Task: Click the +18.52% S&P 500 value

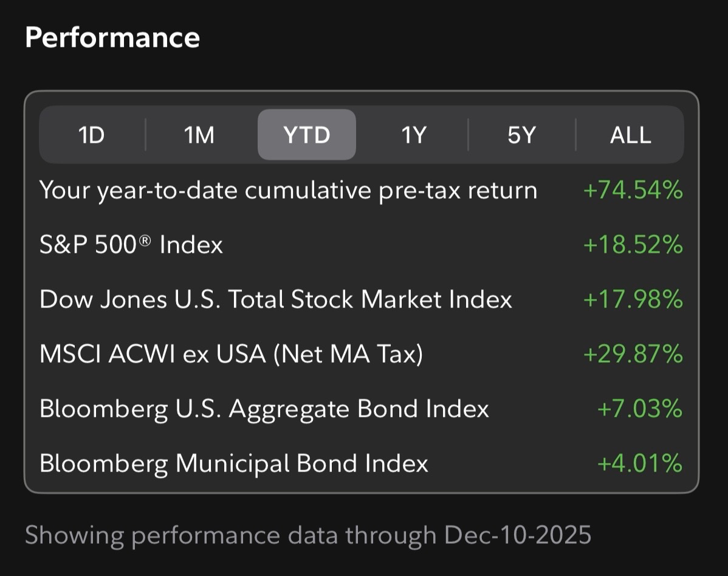Action: point(633,245)
